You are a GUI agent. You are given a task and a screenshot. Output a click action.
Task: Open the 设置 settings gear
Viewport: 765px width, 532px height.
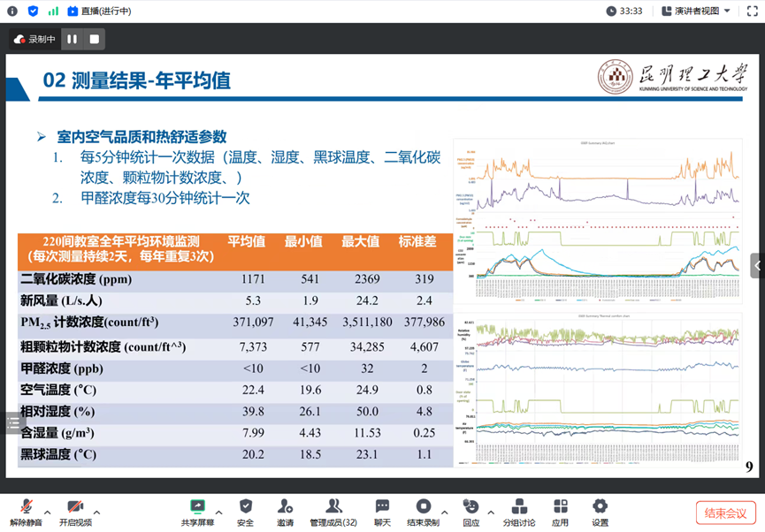(x=600, y=512)
